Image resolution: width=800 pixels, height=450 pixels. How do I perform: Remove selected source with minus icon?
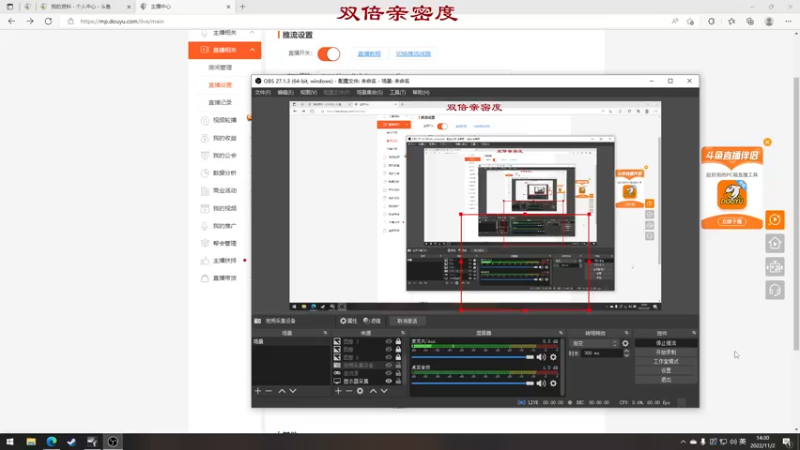(x=349, y=391)
